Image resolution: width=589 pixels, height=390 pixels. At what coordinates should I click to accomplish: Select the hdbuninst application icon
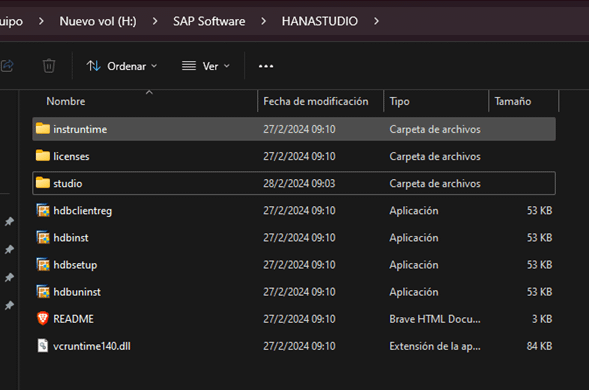tap(43, 292)
